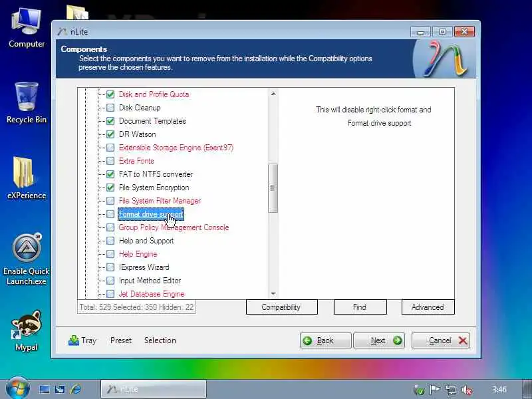Click the red X Cancel icon
Viewport: 532px width, 399px height.
pos(463,340)
